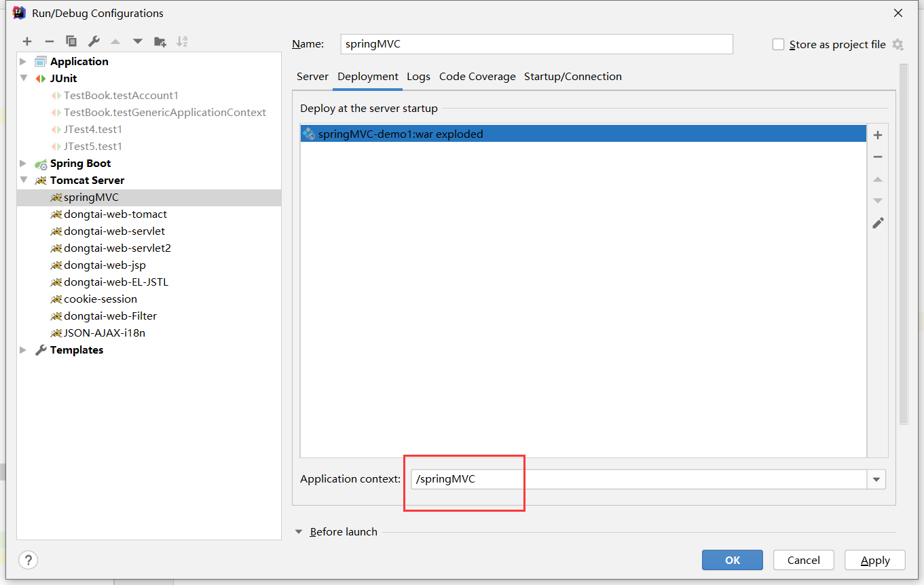Select springMVC Tomcat configuration
This screenshot has height=585, width=924.
point(91,197)
